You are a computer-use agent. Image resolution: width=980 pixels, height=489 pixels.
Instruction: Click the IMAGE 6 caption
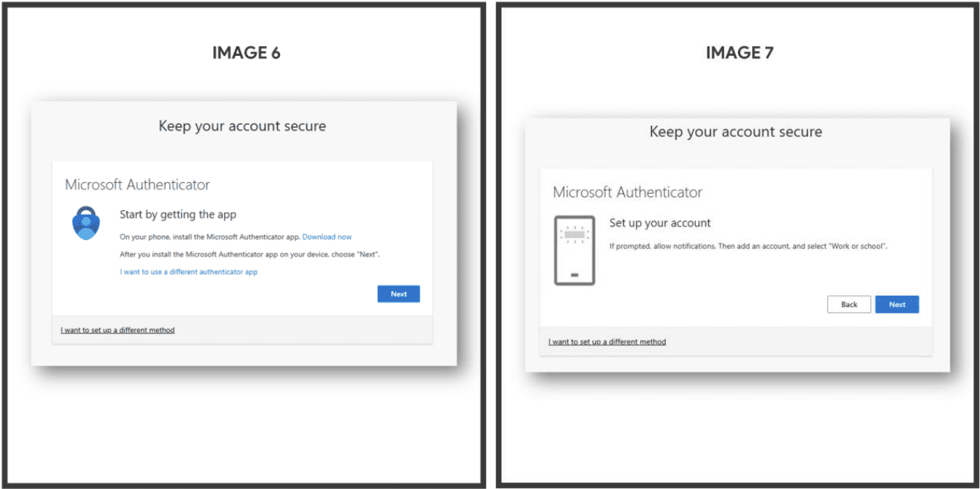(x=246, y=53)
